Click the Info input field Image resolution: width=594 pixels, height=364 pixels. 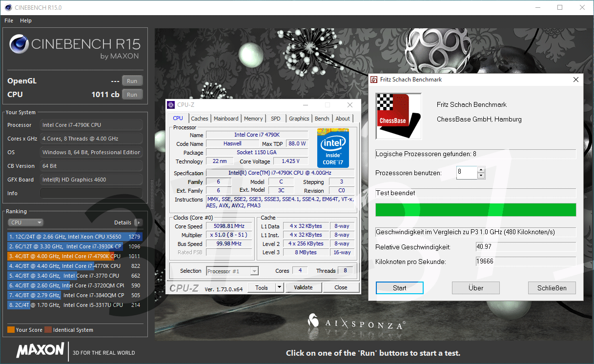click(91, 193)
